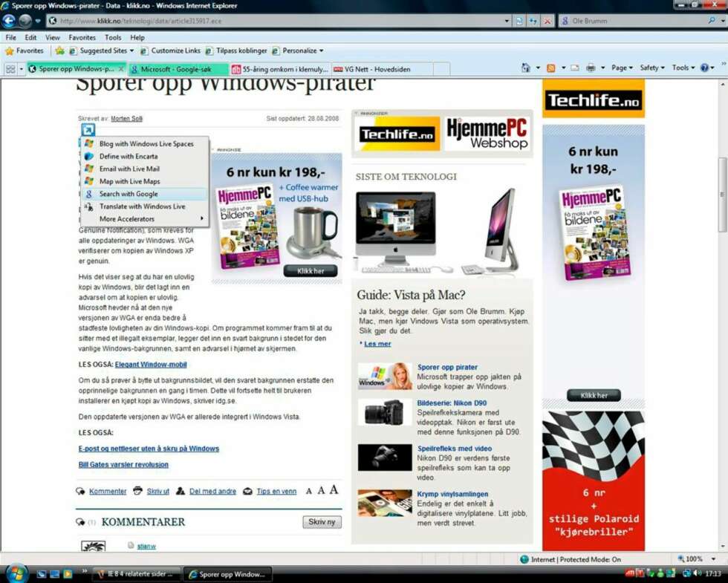Open the search provider dropdown arrow
728x583 pixels.
(722, 21)
